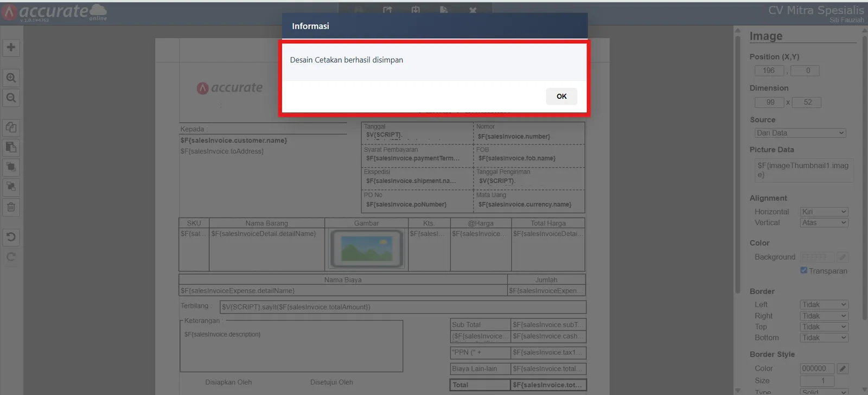The height and width of the screenshot is (395, 868).
Task: Select the customer name field on canvas
Action: click(x=234, y=141)
